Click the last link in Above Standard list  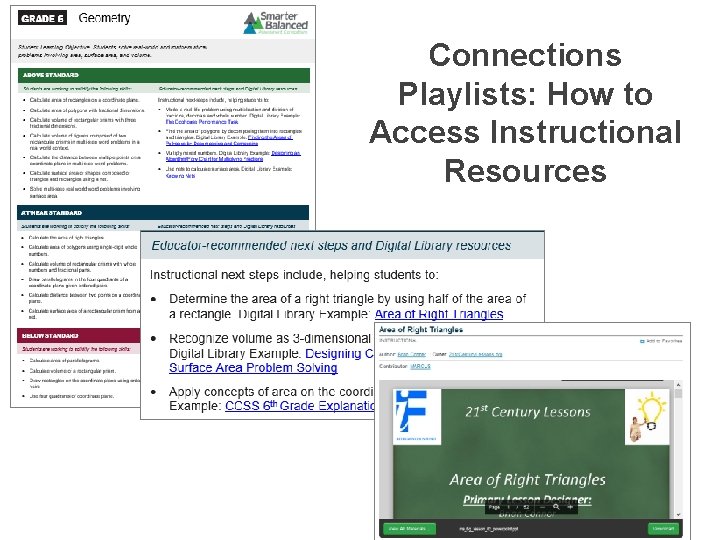click(180, 176)
